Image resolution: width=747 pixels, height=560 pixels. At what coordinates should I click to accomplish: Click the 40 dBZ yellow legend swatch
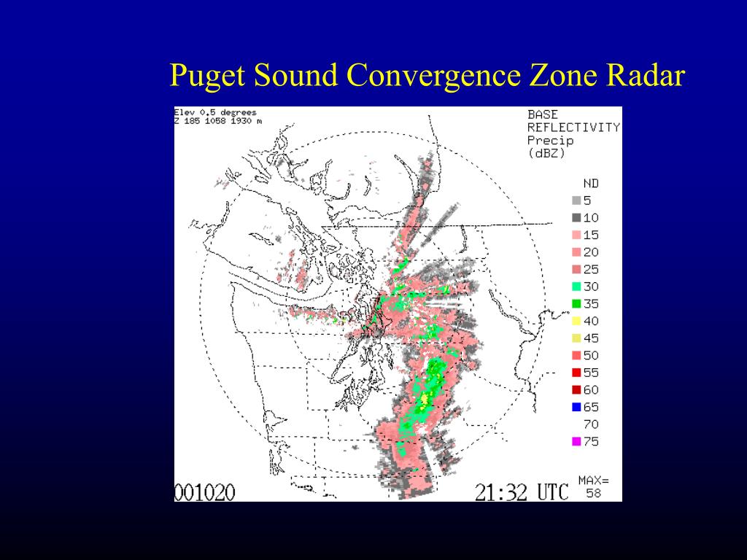tap(576, 321)
